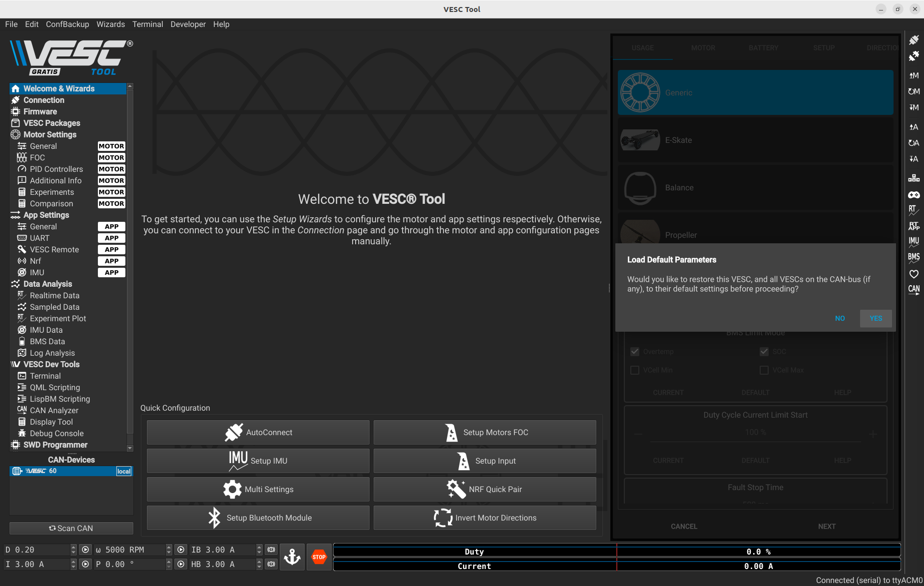
Task: Open the File menu
Action: point(11,24)
